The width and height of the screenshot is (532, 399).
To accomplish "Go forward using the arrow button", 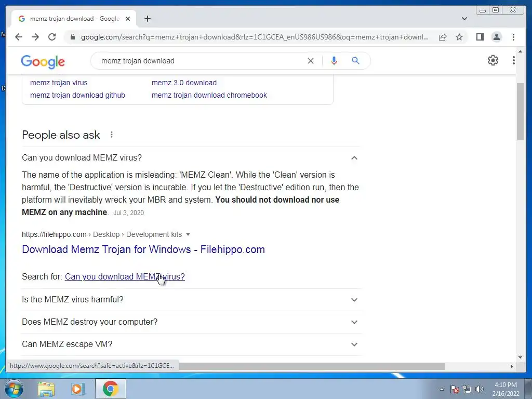I will pyautogui.click(x=35, y=37).
